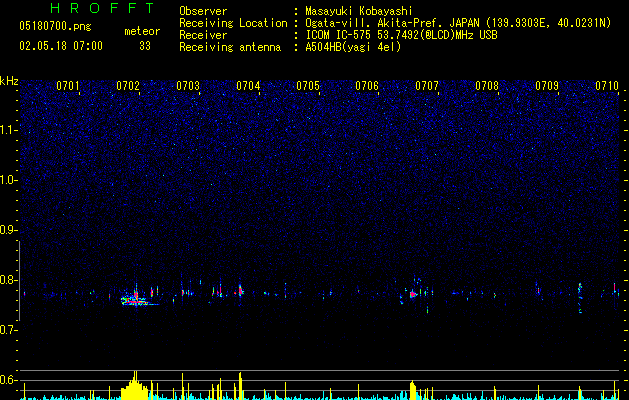Click the kHz axis unit label
Viewport: 629px width, 400px height.
[9, 81]
